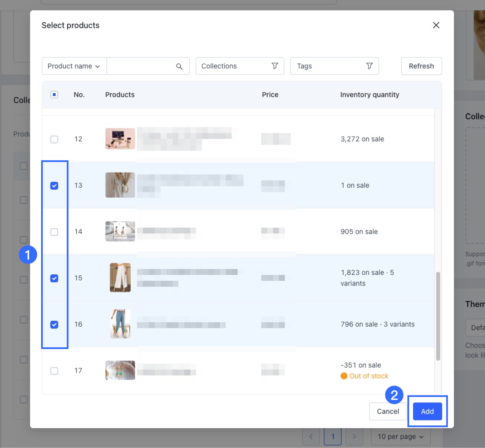This screenshot has height=448, width=485.
Task: Expand the Collections filter dropdown
Action: (x=240, y=66)
